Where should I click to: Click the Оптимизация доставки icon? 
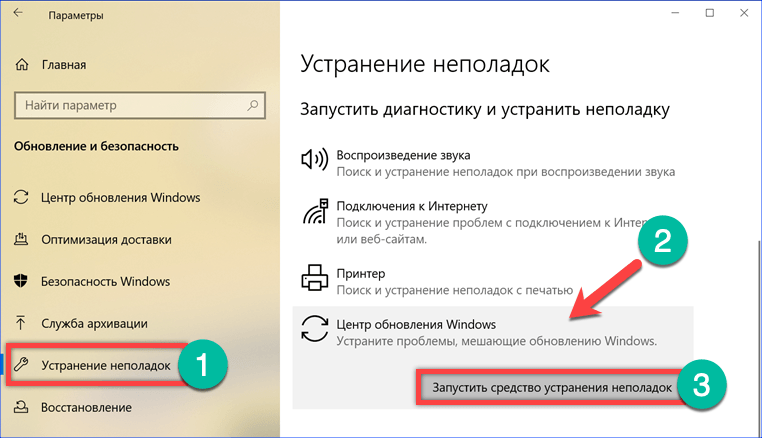click(x=21, y=239)
